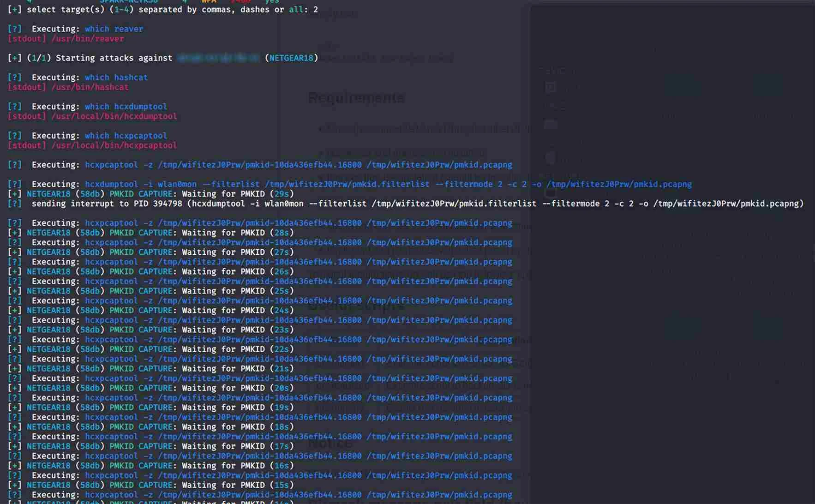This screenshot has height=504, width=815.
Task: Click the faint 'Notice' heading behind the terminal
Action: click(330, 443)
